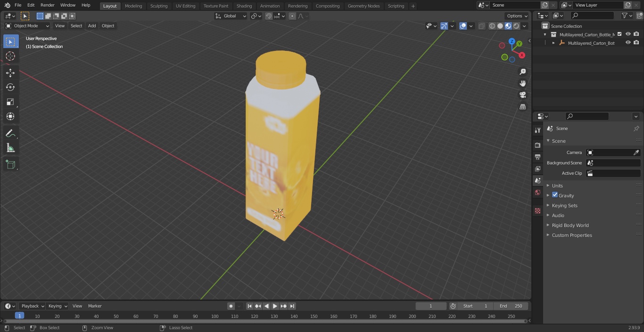Open the Options button in viewport header
This screenshot has width=644, height=332.
(517, 16)
